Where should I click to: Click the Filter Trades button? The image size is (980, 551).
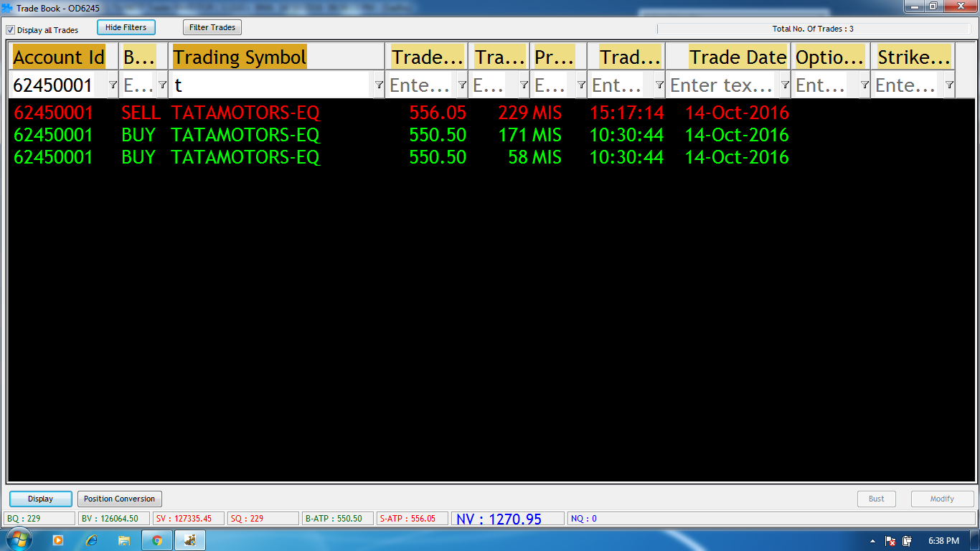coord(212,27)
